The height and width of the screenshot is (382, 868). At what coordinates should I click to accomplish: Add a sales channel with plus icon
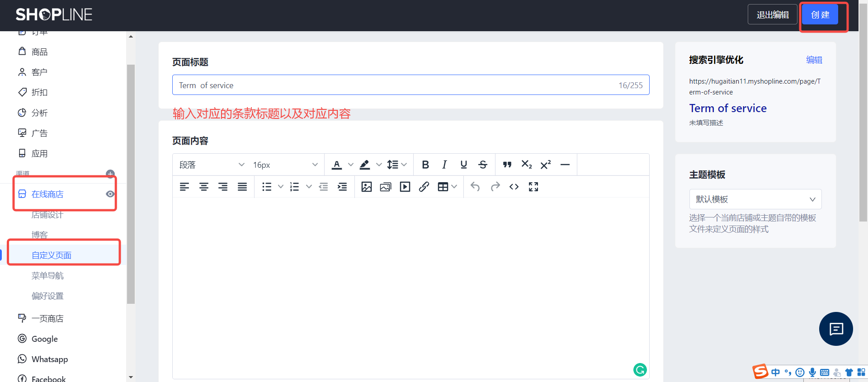tap(110, 174)
